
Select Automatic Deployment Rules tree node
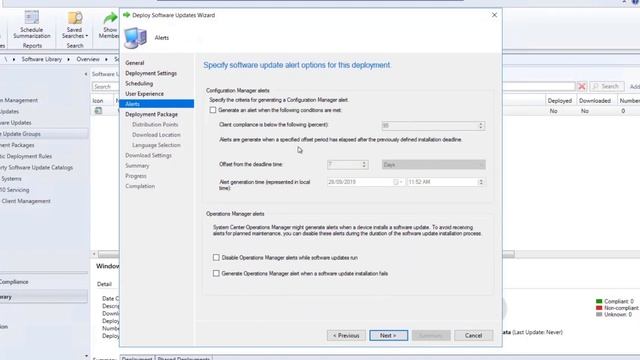pyautogui.click(x=26, y=156)
